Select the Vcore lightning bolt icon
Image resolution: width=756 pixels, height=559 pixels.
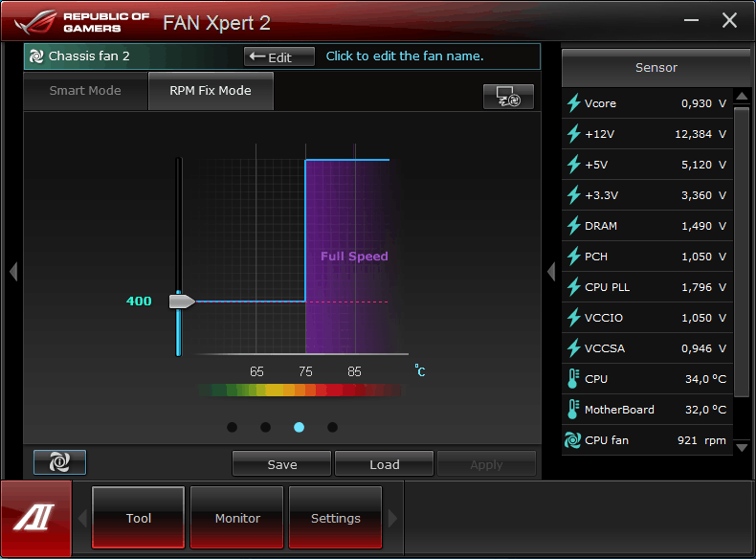[x=573, y=103]
